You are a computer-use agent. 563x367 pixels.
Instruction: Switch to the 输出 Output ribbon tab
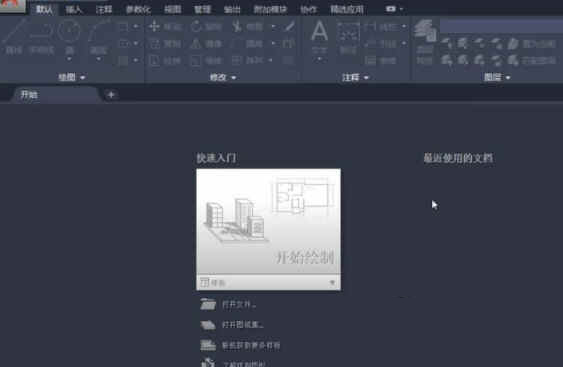click(x=232, y=10)
